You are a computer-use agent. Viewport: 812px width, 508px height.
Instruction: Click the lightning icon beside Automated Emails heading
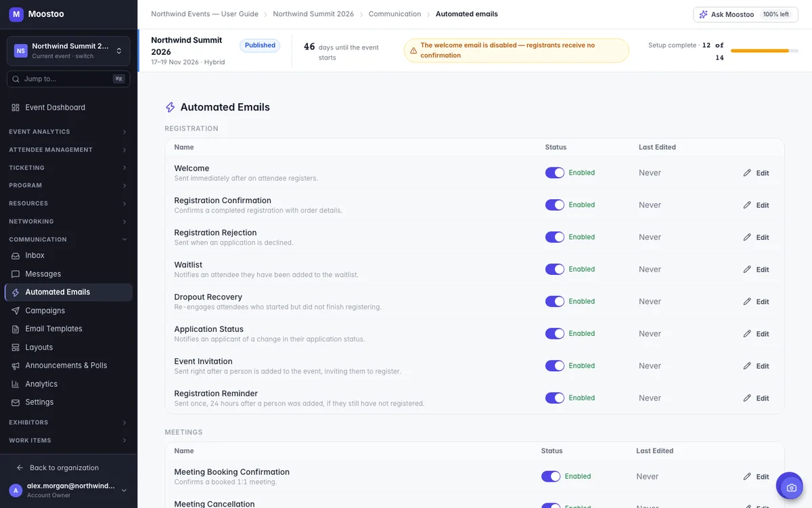pyautogui.click(x=171, y=107)
